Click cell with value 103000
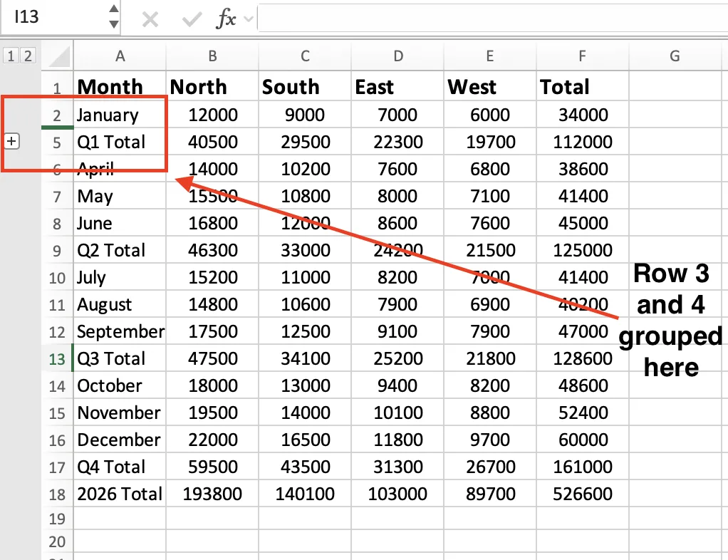Screen dimensions: 728x560 point(398,494)
